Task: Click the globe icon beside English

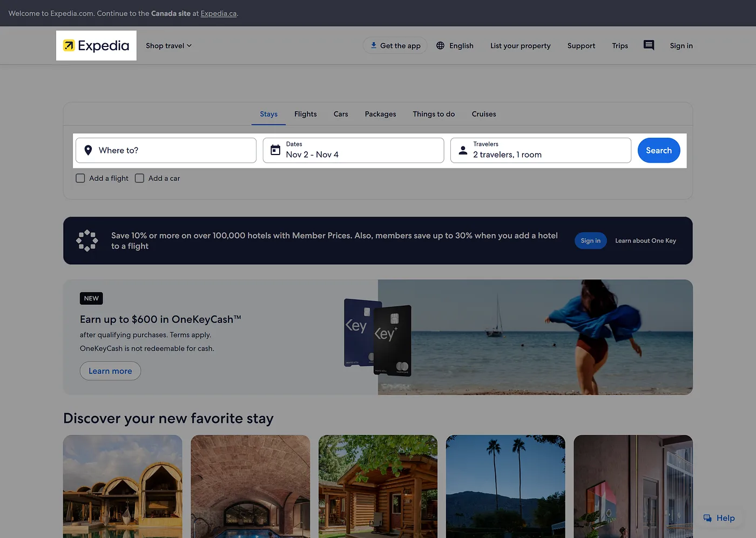Action: (440, 46)
